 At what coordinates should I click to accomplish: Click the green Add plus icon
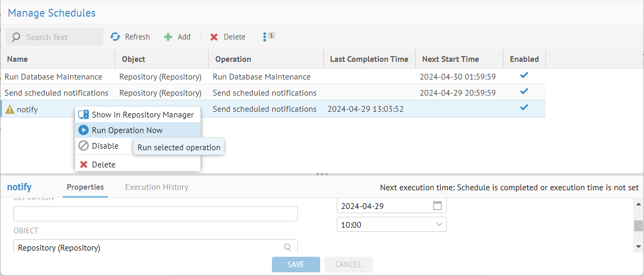coord(168,37)
